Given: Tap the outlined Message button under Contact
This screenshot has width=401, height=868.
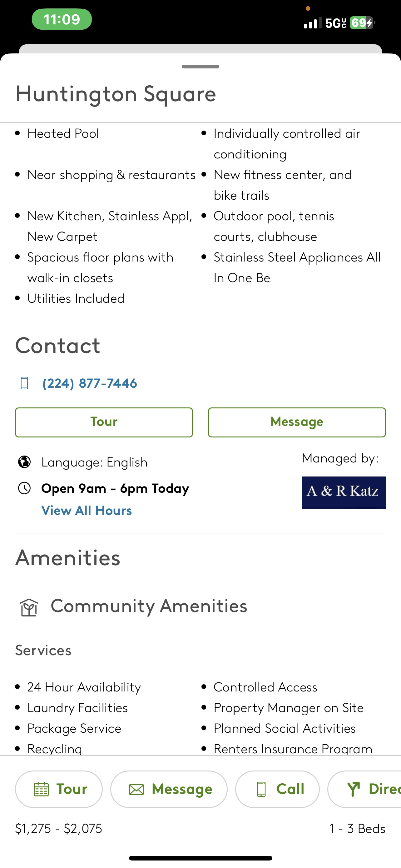Looking at the screenshot, I should tap(297, 422).
